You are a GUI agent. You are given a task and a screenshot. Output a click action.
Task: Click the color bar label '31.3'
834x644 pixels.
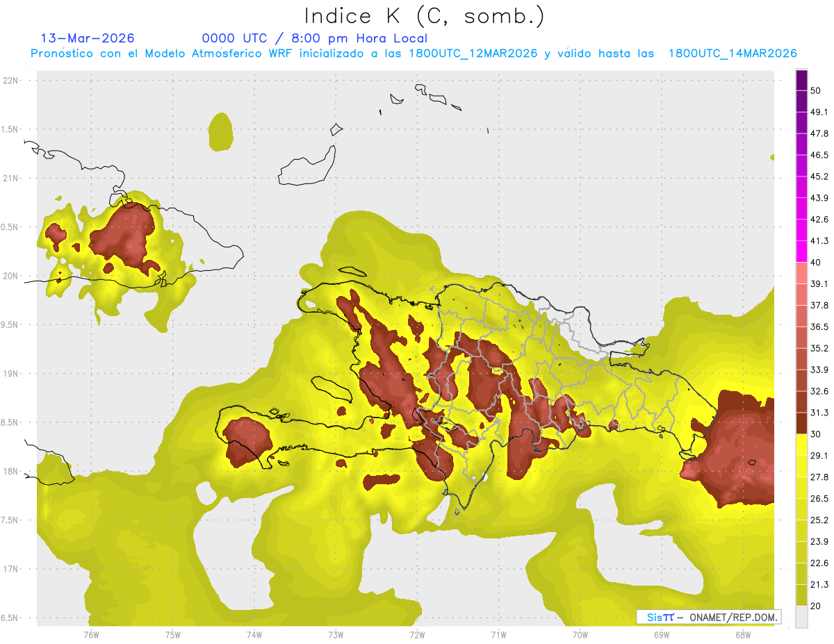pyautogui.click(x=819, y=413)
